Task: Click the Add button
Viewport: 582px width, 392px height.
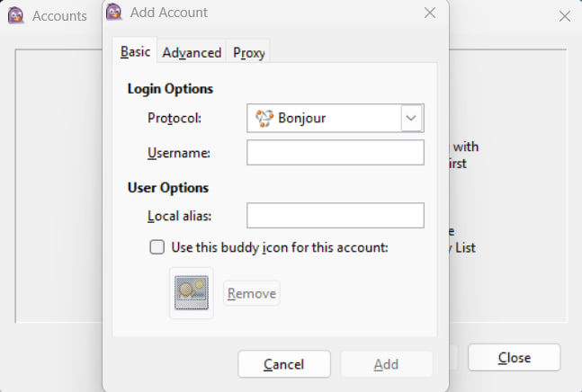Action: (x=387, y=364)
